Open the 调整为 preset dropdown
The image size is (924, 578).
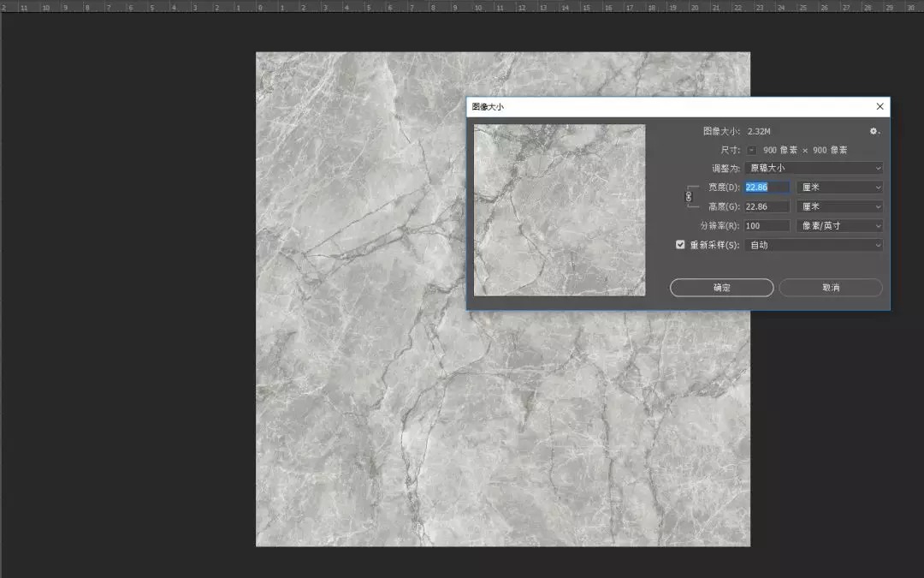pyautogui.click(x=813, y=168)
